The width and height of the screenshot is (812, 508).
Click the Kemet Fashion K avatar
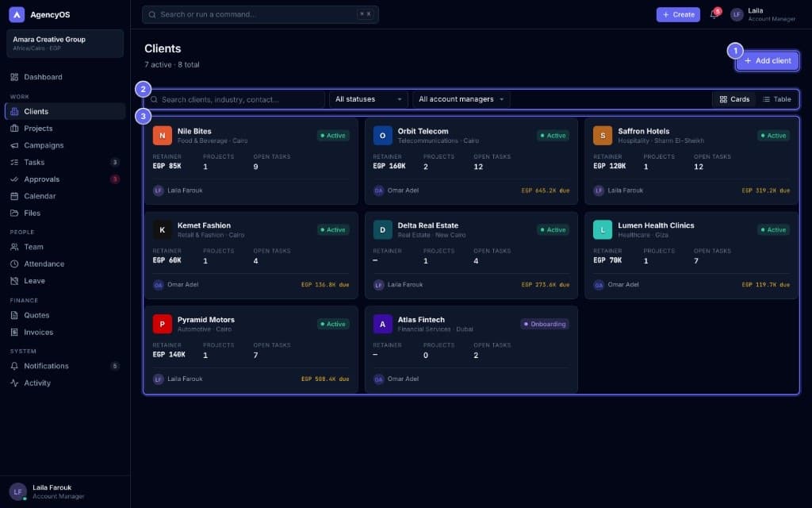point(162,230)
